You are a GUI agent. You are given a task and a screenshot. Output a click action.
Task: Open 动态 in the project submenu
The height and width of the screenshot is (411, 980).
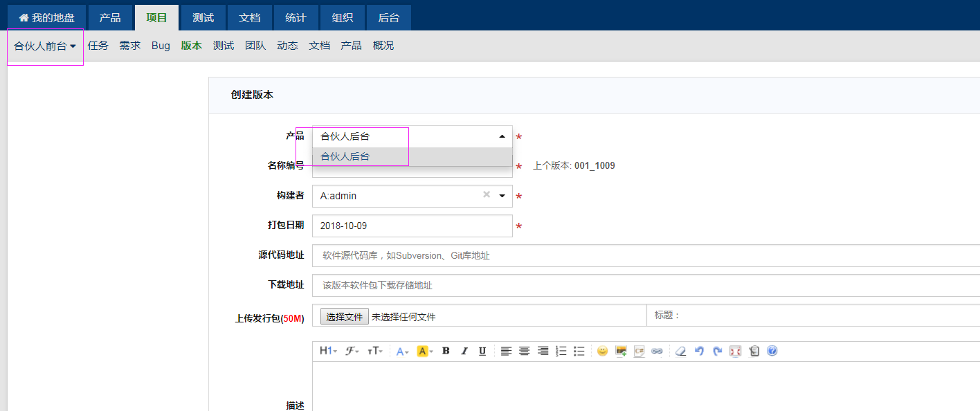tap(287, 46)
